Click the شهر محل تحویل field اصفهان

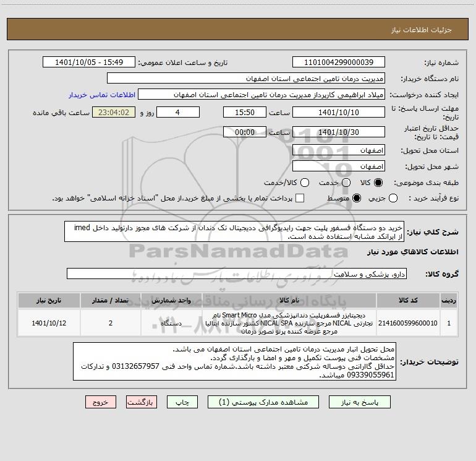point(339,166)
